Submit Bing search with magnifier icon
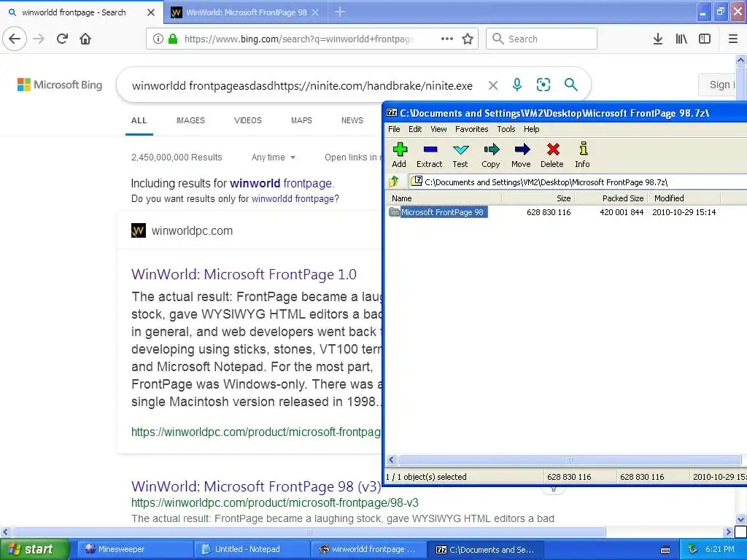The height and width of the screenshot is (560, 747). point(570,85)
